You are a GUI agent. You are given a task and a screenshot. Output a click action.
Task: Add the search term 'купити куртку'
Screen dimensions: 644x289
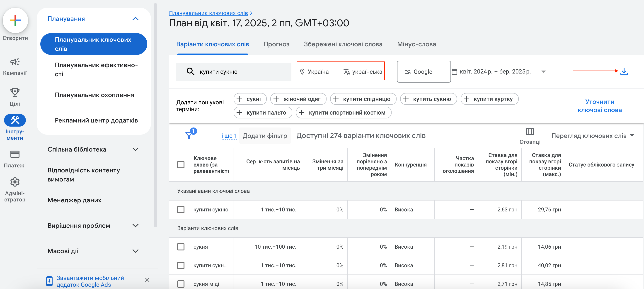coord(489,99)
